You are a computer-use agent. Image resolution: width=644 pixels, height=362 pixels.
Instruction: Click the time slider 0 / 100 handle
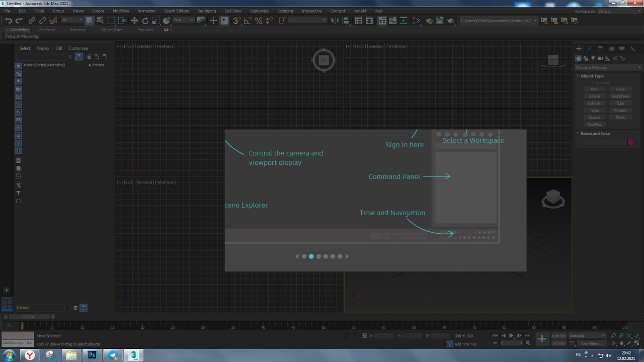(29, 317)
